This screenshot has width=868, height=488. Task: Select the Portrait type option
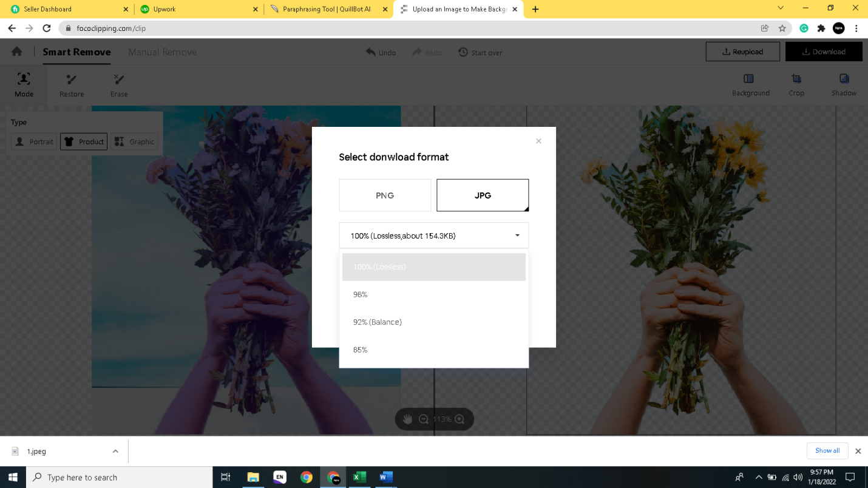click(x=34, y=142)
